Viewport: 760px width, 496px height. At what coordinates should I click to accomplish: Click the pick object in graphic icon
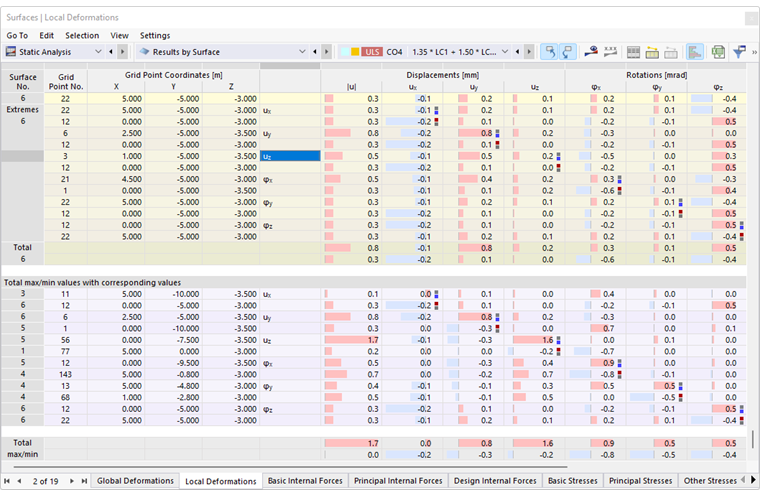click(591, 51)
